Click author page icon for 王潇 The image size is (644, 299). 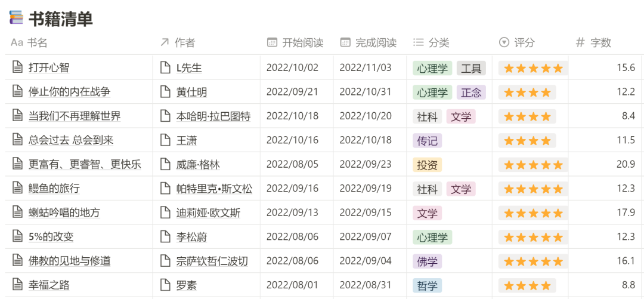tap(165, 140)
